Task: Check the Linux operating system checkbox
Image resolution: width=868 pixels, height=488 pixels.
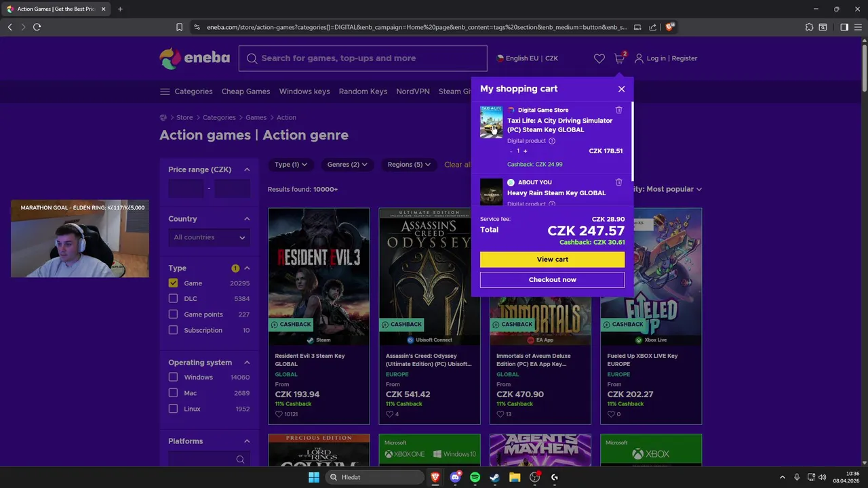Action: tap(173, 409)
